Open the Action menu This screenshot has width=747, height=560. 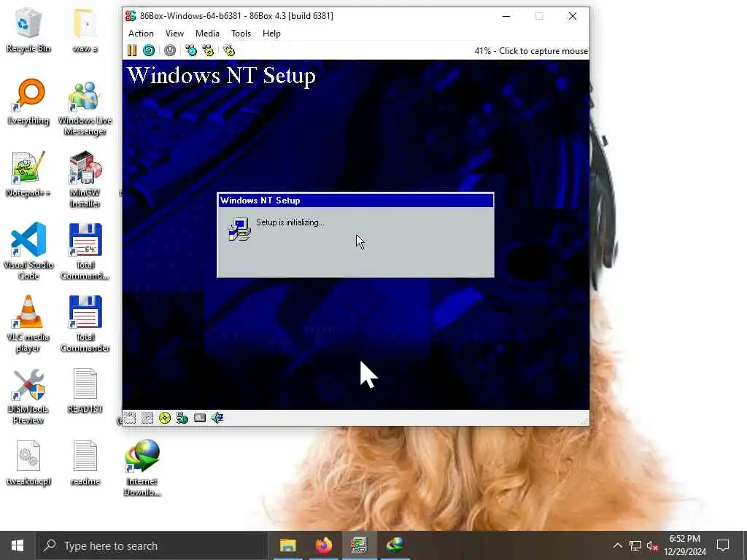pos(141,34)
